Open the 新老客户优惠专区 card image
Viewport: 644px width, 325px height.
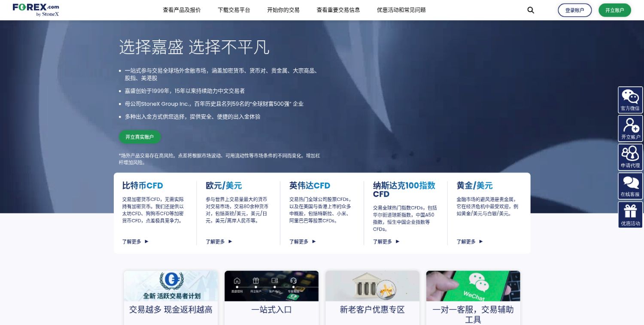pos(372,286)
